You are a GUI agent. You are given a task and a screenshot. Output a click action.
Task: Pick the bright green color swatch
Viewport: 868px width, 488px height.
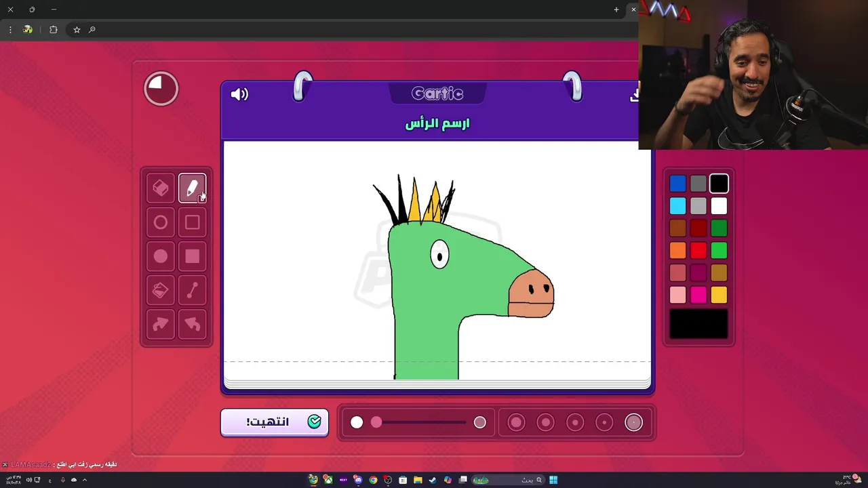coord(719,251)
